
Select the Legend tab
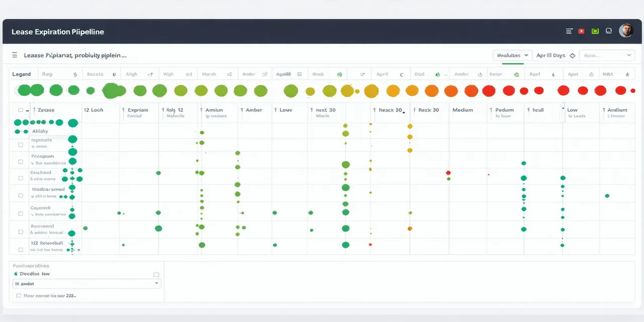21,74
